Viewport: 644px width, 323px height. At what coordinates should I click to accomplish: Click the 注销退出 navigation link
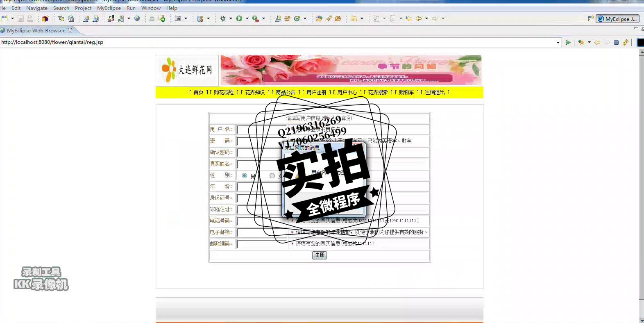435,92
